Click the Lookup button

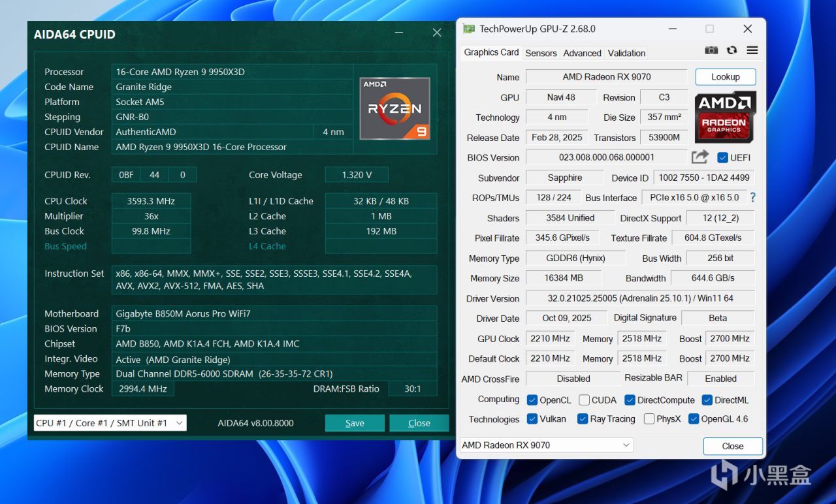pyautogui.click(x=725, y=77)
